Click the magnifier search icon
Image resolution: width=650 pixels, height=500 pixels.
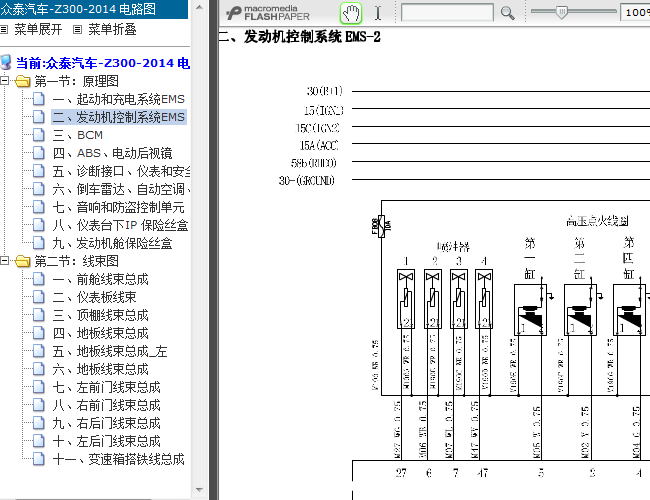[507, 13]
